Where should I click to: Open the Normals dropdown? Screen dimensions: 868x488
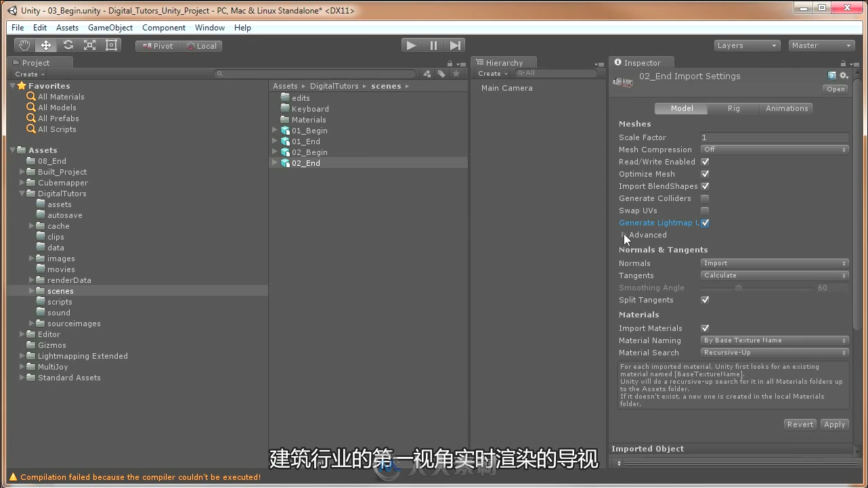tap(775, 263)
